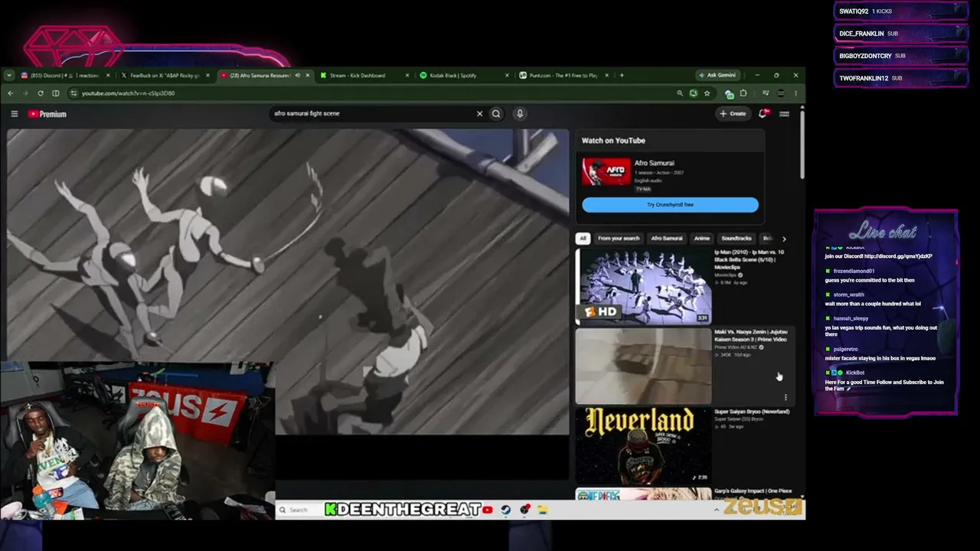The height and width of the screenshot is (551, 980).
Task: Bookmark this page with the star icon
Action: pyautogui.click(x=707, y=93)
